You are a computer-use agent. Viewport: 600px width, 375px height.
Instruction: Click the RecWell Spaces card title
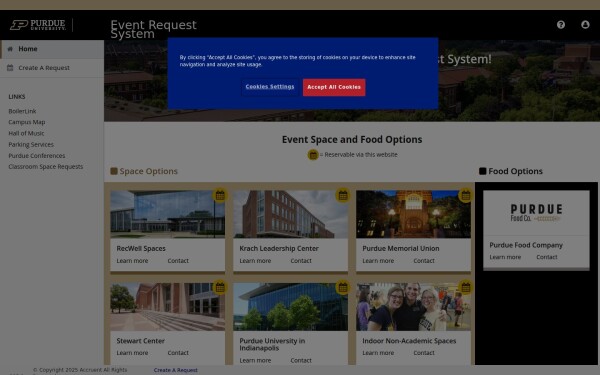click(141, 248)
